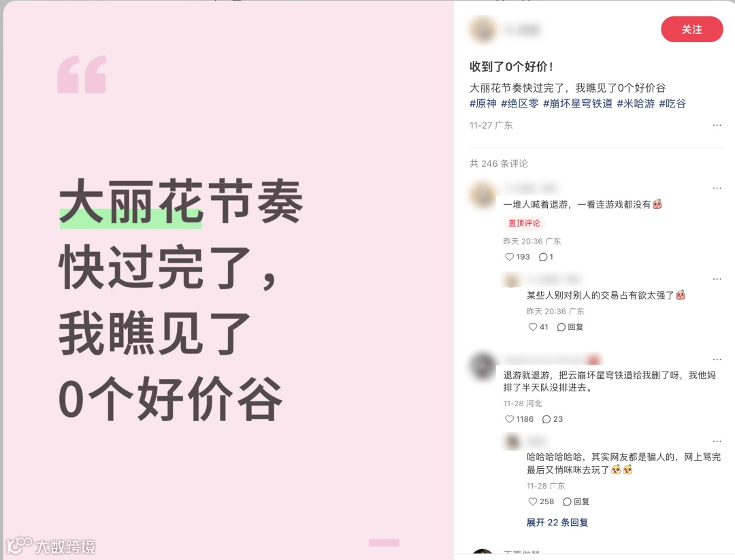
Task: Open the #米哈游 hashtag
Action: click(636, 103)
